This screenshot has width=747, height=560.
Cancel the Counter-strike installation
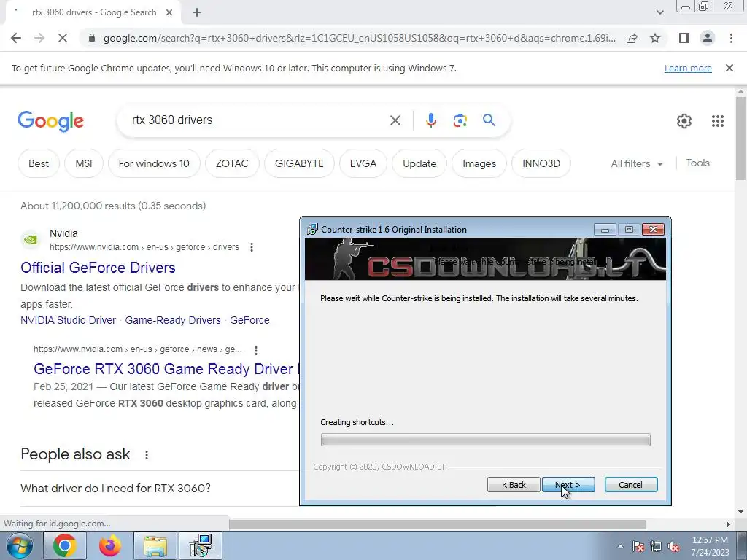[x=631, y=485]
